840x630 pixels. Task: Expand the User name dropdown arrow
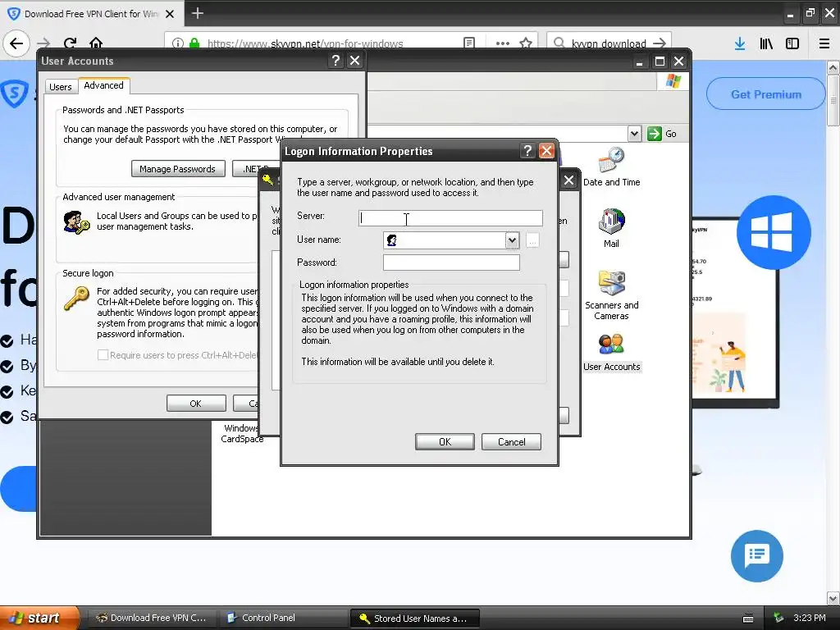(512, 240)
